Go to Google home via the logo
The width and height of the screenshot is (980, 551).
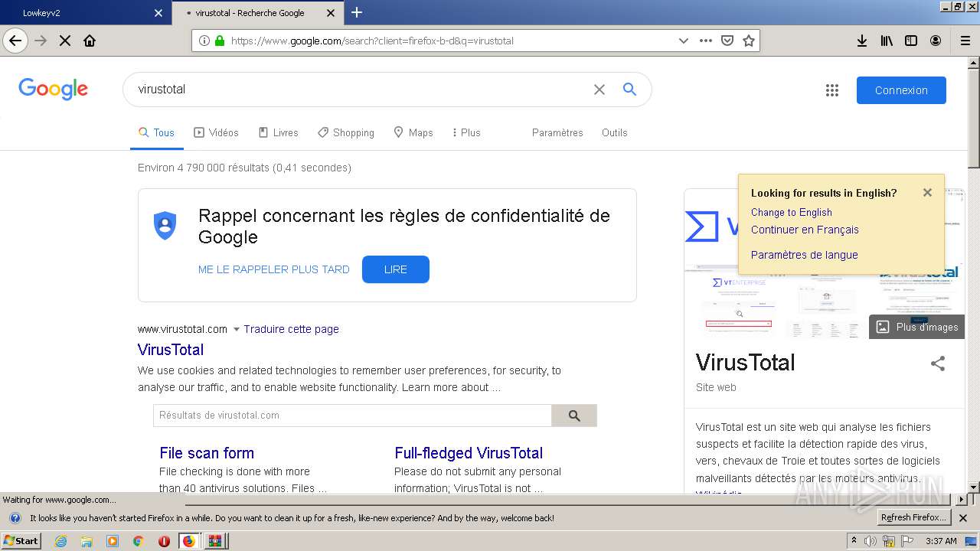tap(53, 90)
